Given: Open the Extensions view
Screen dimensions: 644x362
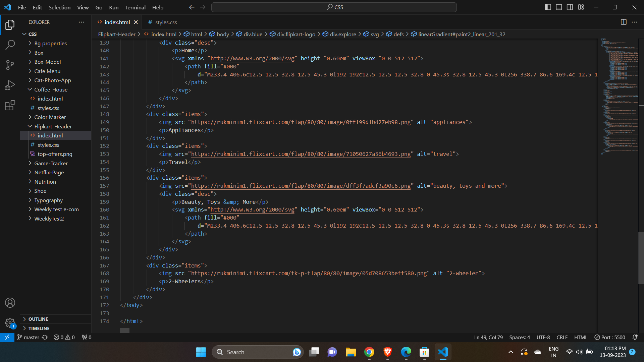Looking at the screenshot, I should (x=10, y=105).
